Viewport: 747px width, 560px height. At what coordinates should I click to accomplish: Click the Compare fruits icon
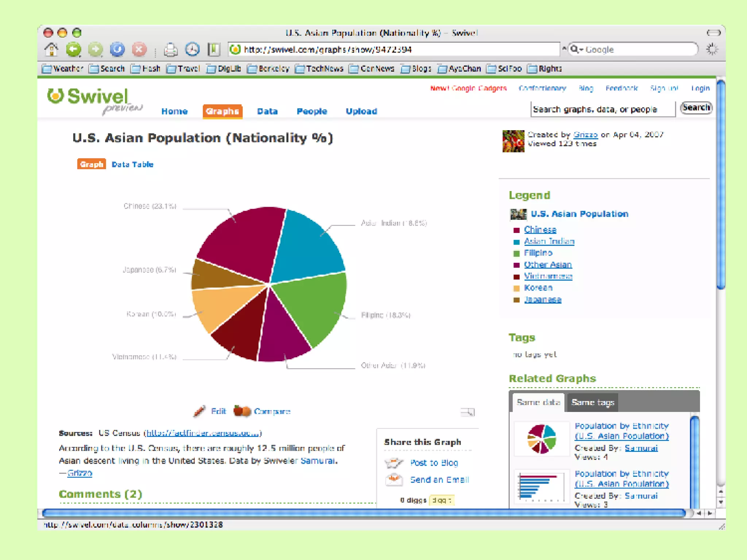(242, 411)
